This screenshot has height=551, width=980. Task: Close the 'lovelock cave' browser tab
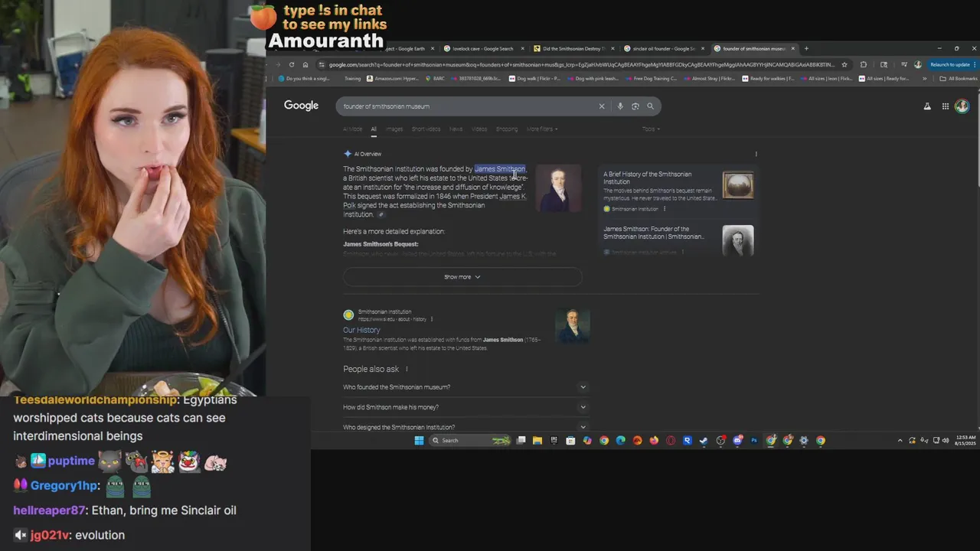click(523, 48)
